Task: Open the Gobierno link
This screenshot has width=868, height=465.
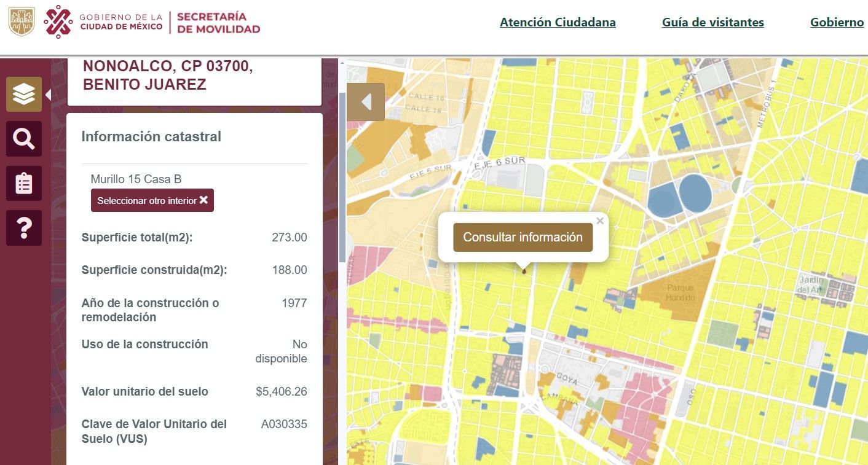Action: point(837,23)
